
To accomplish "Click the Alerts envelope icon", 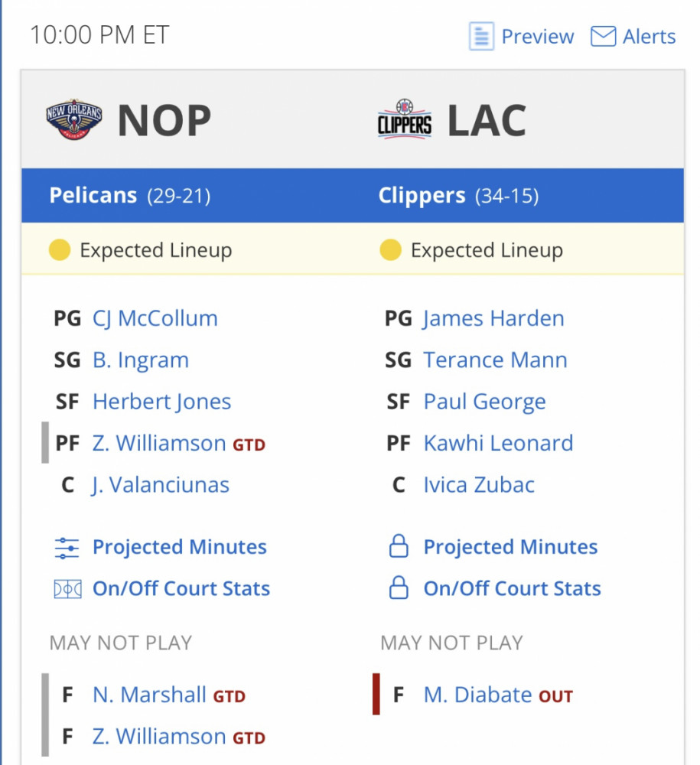I will [x=603, y=37].
